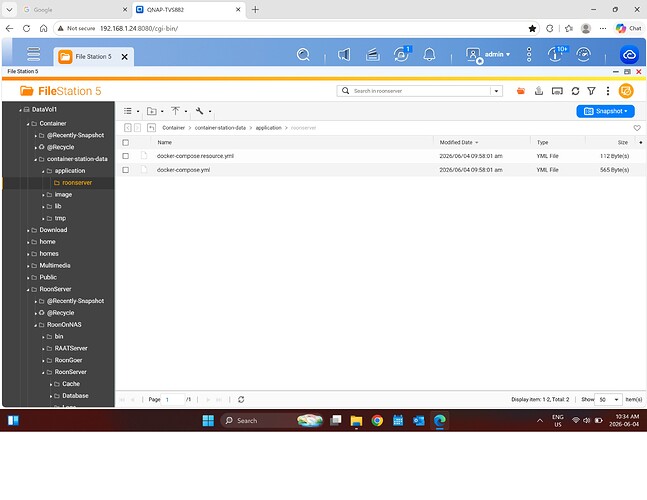Open the volume/announcements megaphone icon
The height and width of the screenshot is (500, 647).
(x=344, y=54)
